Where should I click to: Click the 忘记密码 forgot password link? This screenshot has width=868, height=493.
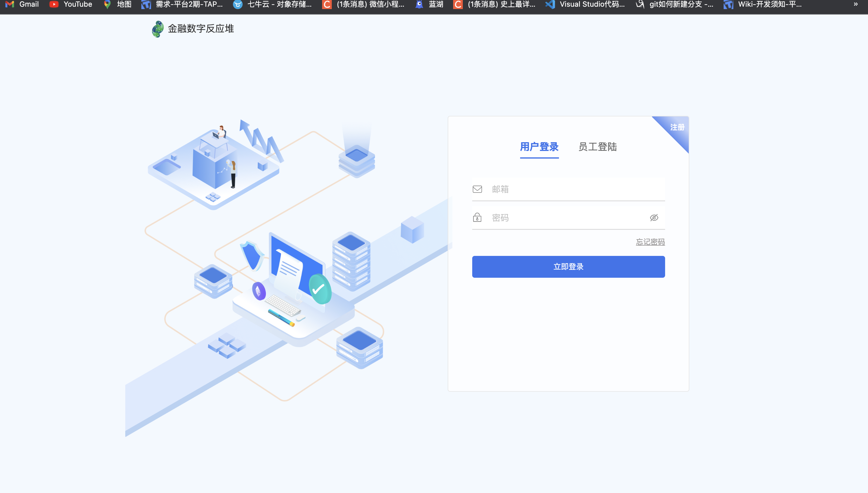651,241
